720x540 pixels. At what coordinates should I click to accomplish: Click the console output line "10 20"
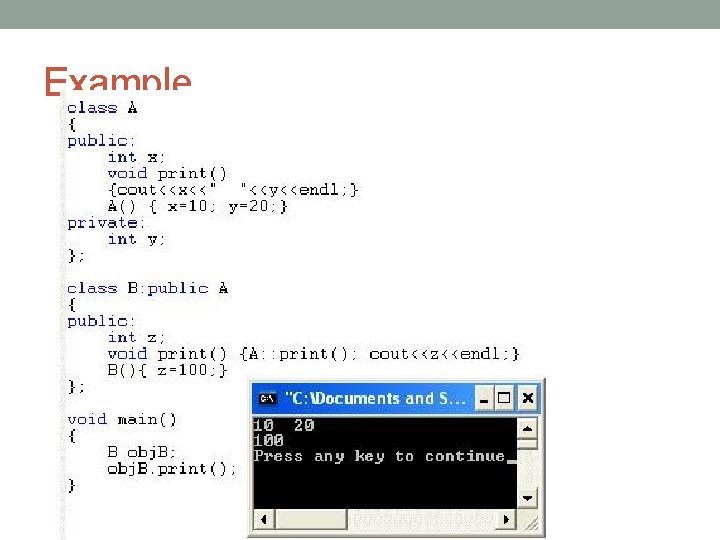point(284,425)
